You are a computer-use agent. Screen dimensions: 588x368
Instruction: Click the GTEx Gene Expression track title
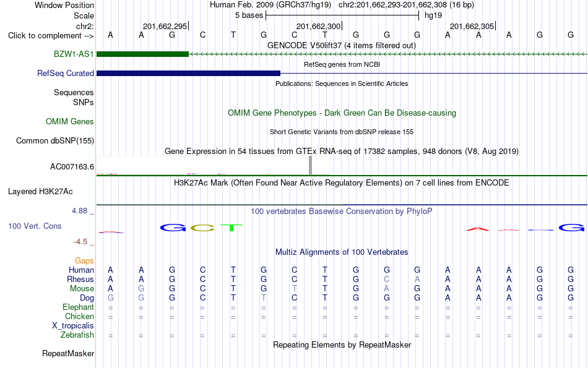point(341,151)
